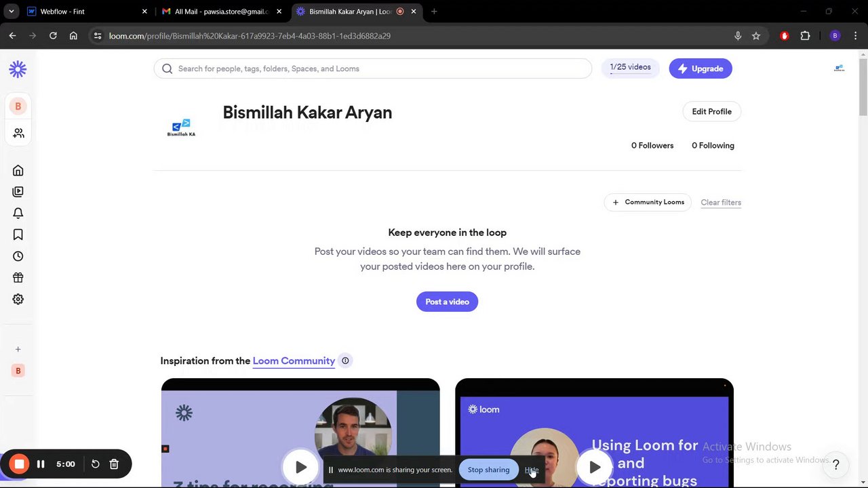Screen dimensions: 868x488
Task: Pause the Loom recording
Action: pyautogui.click(x=41, y=464)
